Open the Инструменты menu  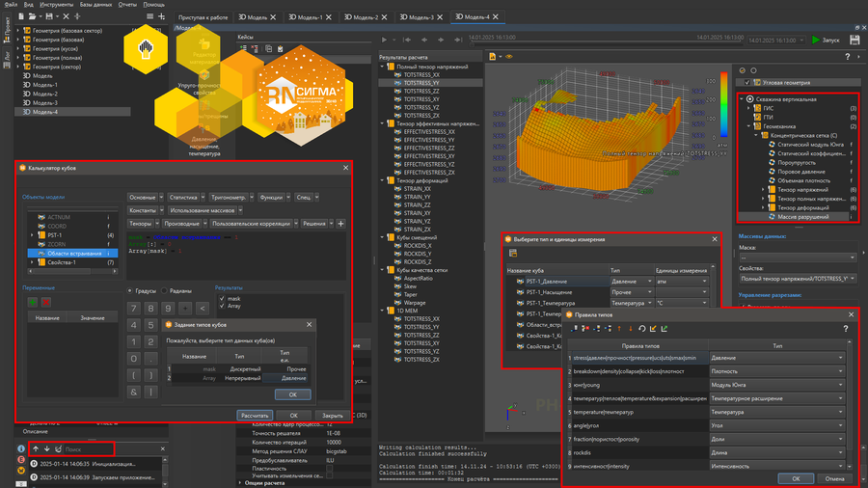pyautogui.click(x=58, y=4)
